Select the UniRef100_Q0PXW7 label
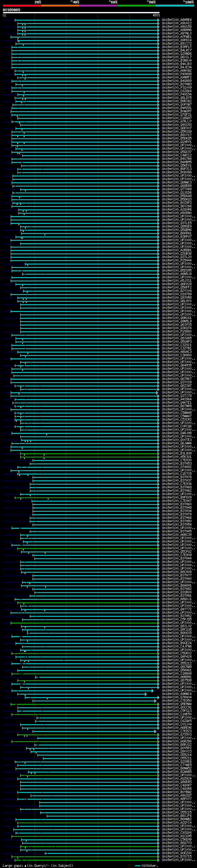Image resolution: width=197 pixels, height=868 pixels. click(x=177, y=104)
